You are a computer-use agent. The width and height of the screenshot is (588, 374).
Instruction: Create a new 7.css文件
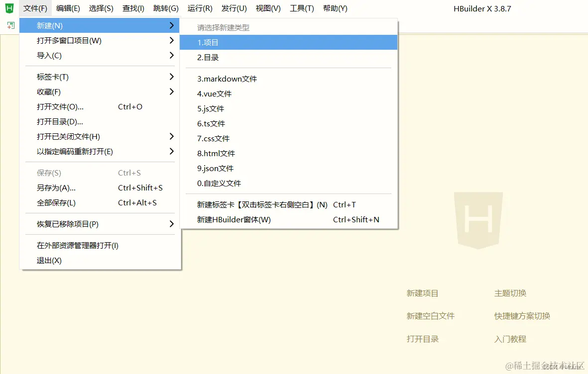[x=288, y=139]
